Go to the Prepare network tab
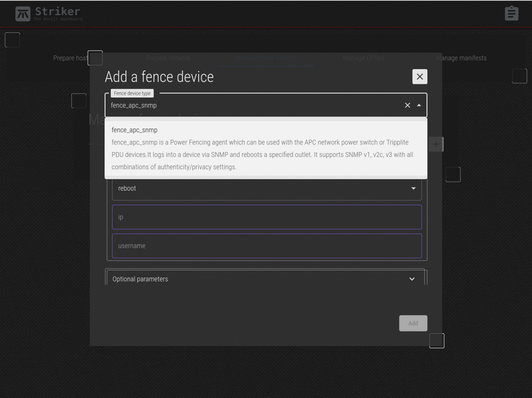 point(168,58)
